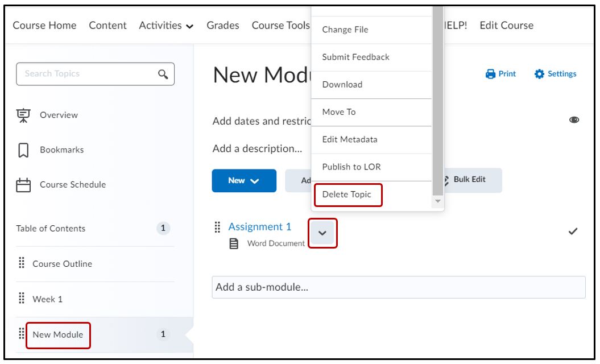The width and height of the screenshot is (600, 364).
Task: Click the Add a sub-module field
Action: pos(398,287)
